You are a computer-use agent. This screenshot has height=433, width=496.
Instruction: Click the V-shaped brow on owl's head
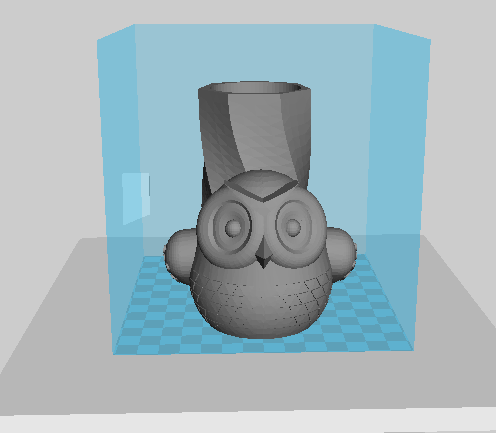261,191
